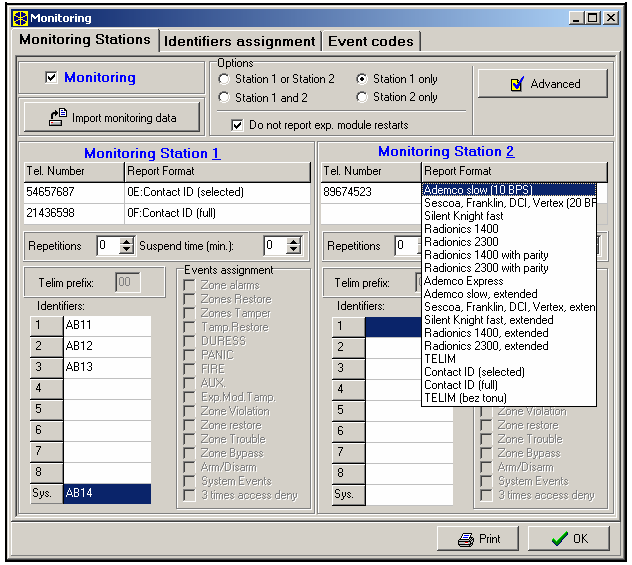Choose Radionics 1400, extended format
Viewport: 632px width, 565px height.
pyautogui.click(x=509, y=333)
